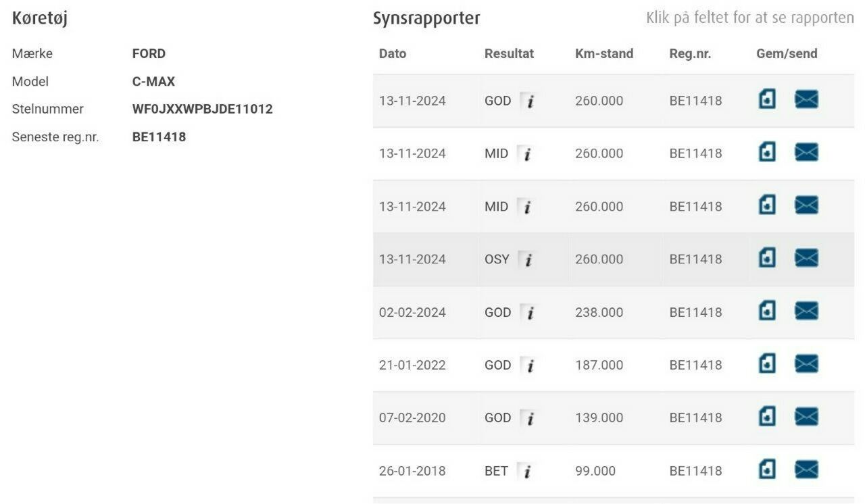Select the Stelnummer value WF0JXXWPBJDE11012
Image resolution: width=865 pixels, height=504 pixels.
[x=203, y=109]
